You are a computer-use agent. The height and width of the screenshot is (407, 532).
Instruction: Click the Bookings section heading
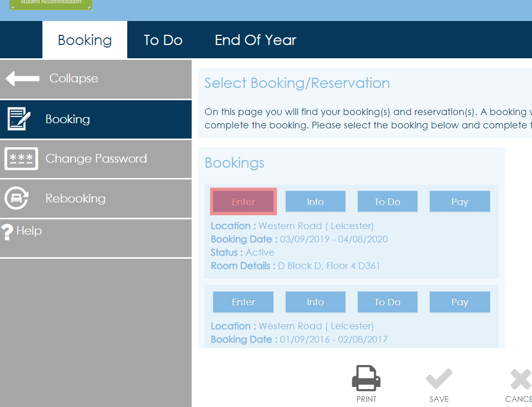[235, 163]
